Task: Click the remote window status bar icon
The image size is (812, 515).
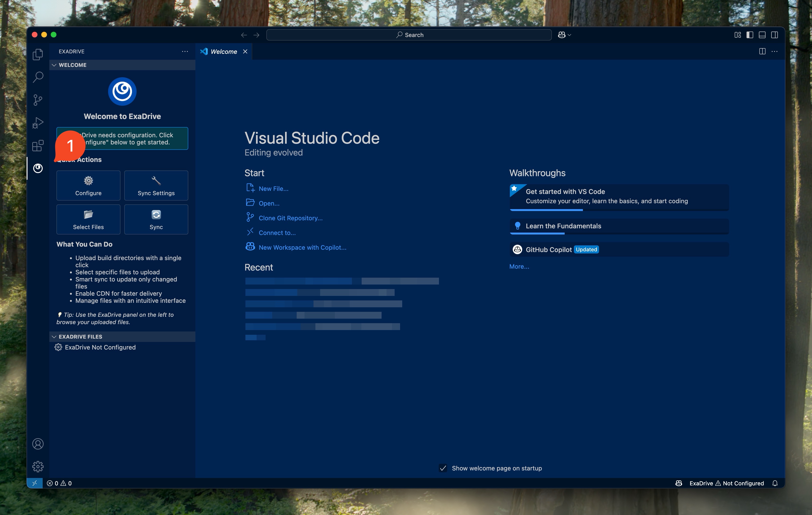Action: click(x=35, y=483)
